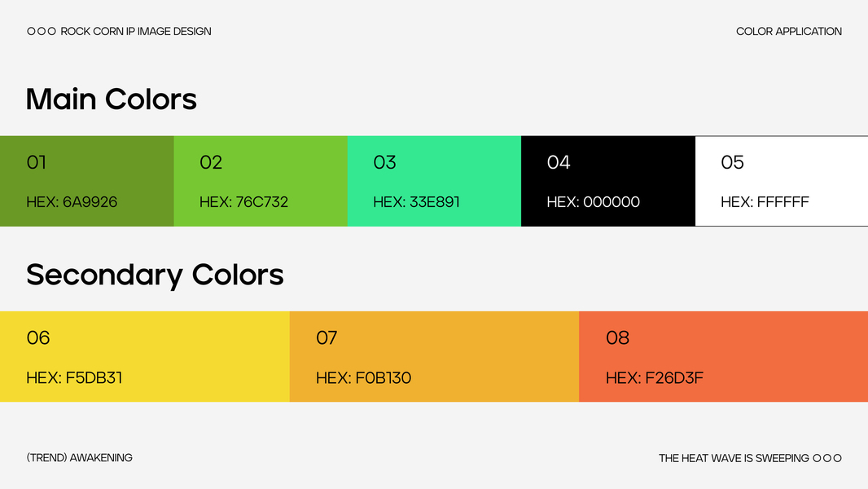Select the white FFFFFF color swatch
Screen dimensions: 868x489
point(782,181)
